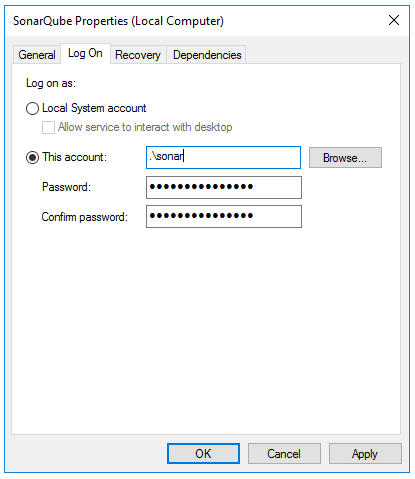Open the Browse... account picker
The width and height of the screenshot is (415, 479).
(x=345, y=158)
